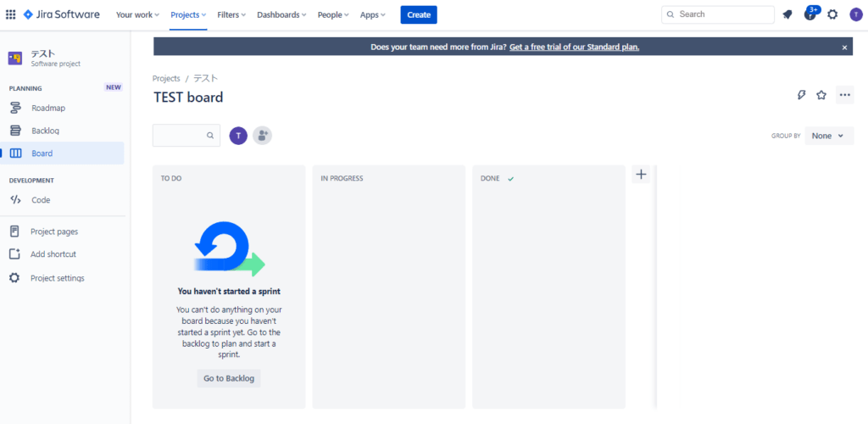The image size is (868, 424).
Task: Open the app switcher grid icon
Action: (x=11, y=14)
